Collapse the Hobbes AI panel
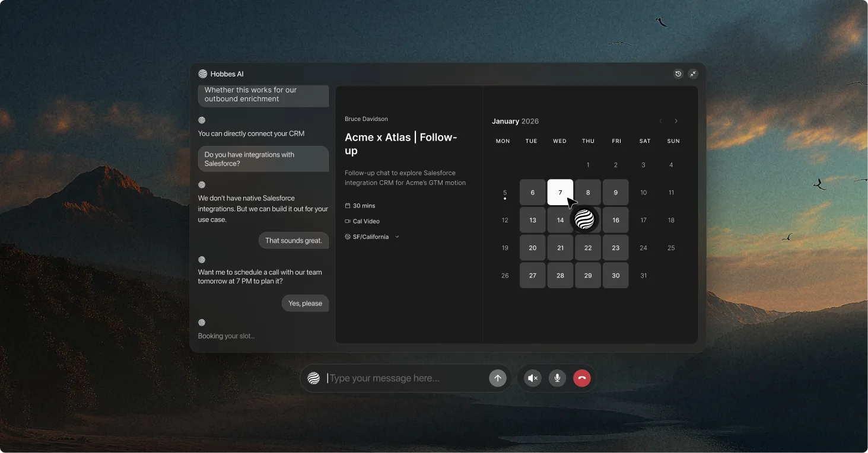Viewport: 868px width, 453px height. point(693,74)
